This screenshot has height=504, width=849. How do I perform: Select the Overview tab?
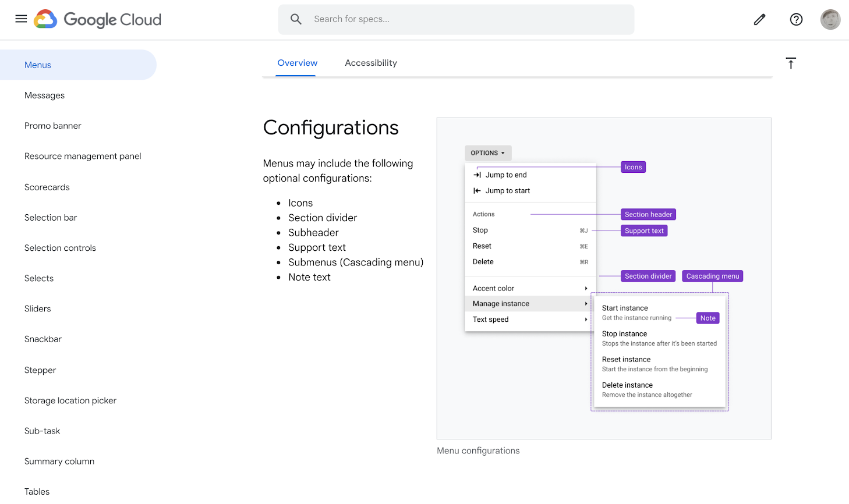tap(297, 63)
